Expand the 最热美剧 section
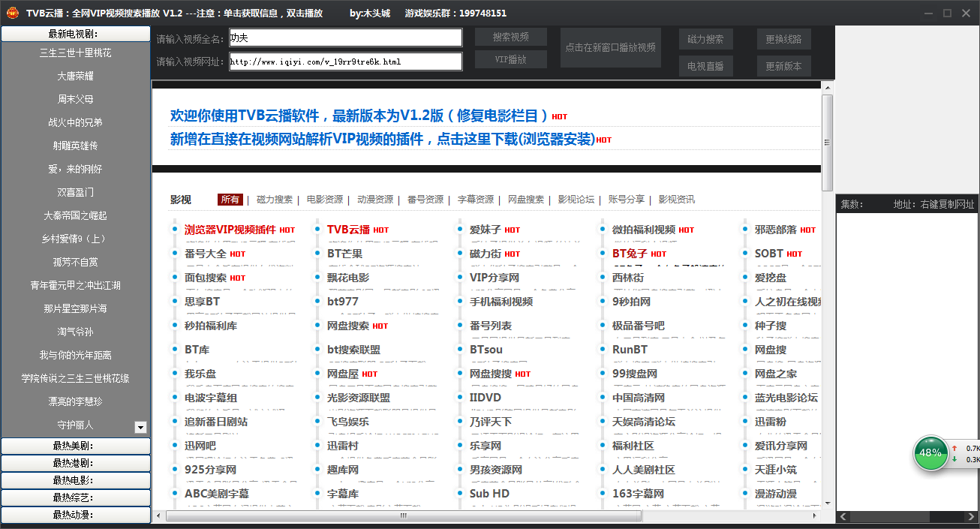Viewport: 980px width, 529px height. point(75,446)
